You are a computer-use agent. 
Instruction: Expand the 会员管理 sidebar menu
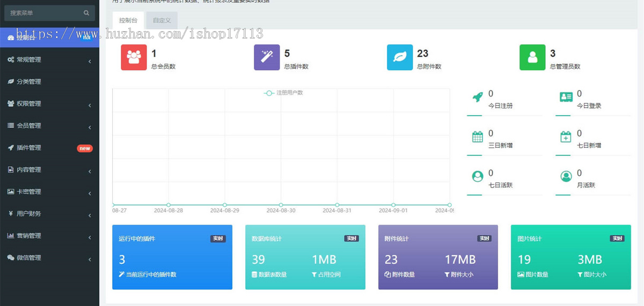(x=49, y=126)
